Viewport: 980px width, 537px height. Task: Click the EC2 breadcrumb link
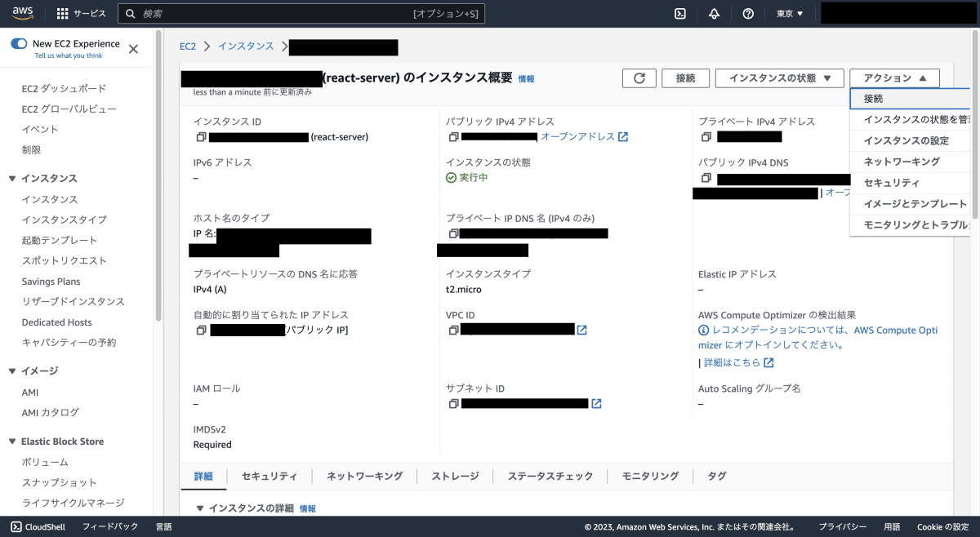pyautogui.click(x=188, y=47)
